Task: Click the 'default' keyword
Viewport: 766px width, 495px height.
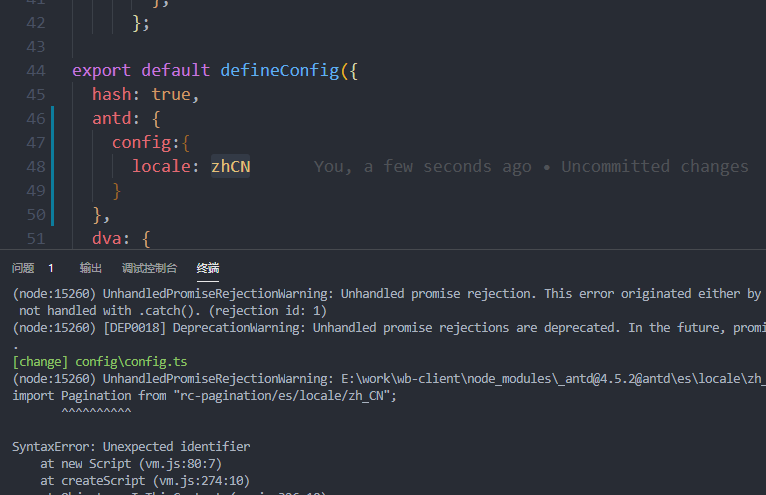Action: [x=176, y=70]
